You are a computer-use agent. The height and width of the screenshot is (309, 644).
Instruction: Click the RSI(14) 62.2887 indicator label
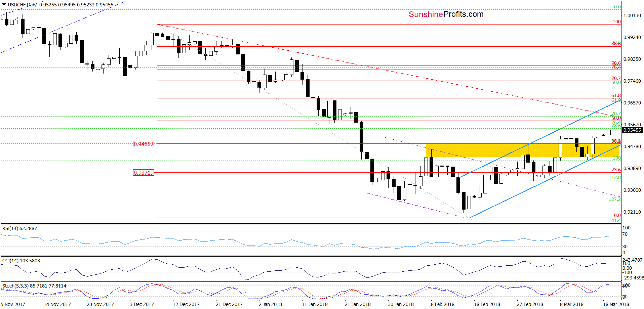(x=19, y=228)
